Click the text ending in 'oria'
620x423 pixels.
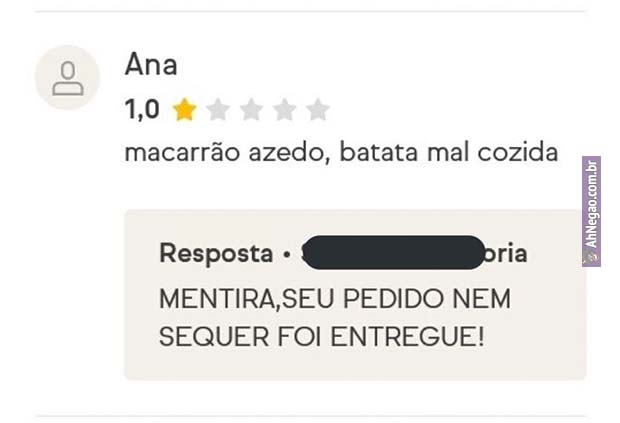(507, 253)
